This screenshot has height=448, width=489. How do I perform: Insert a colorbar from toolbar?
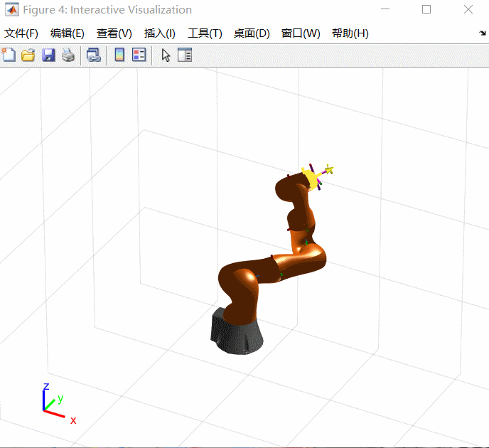coord(119,55)
